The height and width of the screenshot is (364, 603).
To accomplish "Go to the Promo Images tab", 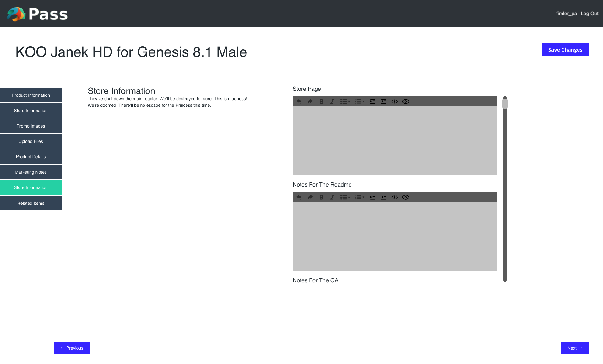I will (31, 126).
